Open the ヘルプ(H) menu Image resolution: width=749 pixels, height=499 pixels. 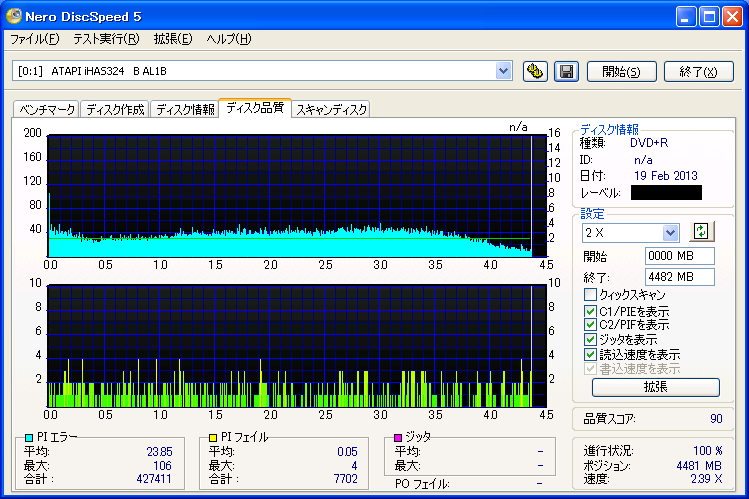pos(229,39)
